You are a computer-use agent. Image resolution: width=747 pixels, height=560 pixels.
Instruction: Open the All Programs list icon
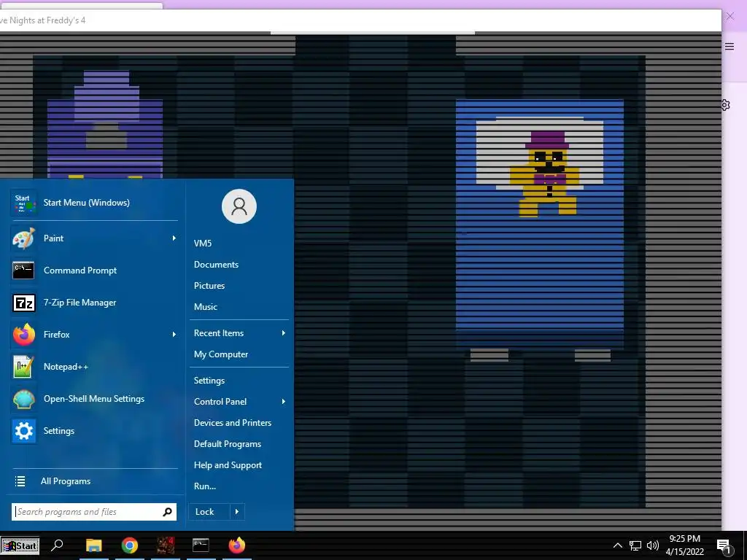tap(20, 481)
